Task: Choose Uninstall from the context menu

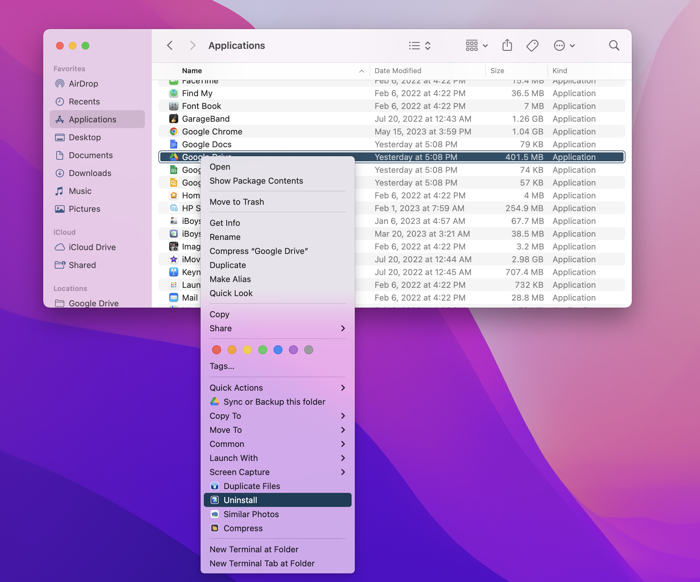Action: click(x=240, y=500)
